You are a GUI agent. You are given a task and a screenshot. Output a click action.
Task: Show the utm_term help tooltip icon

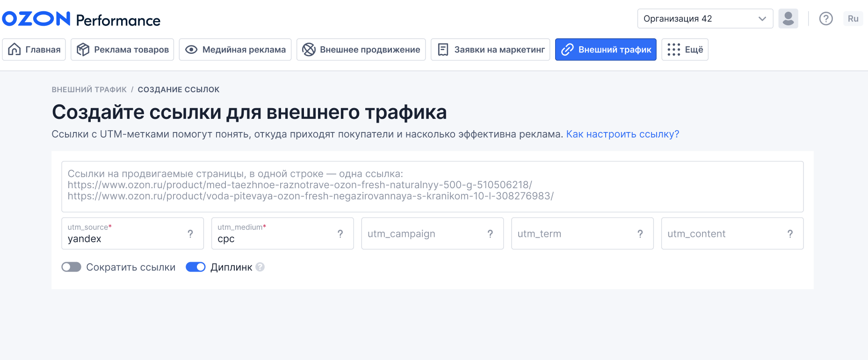point(640,234)
